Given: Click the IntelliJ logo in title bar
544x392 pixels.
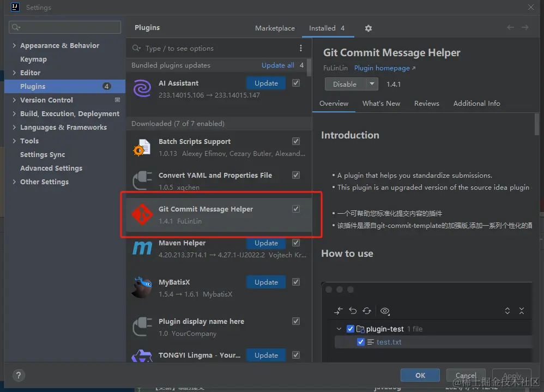Looking at the screenshot, I should pyautogui.click(x=15, y=7).
